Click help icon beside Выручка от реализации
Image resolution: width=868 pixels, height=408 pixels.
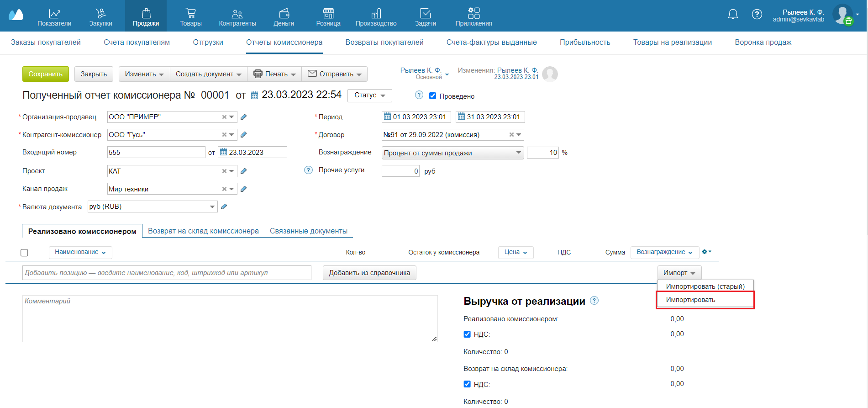click(594, 301)
